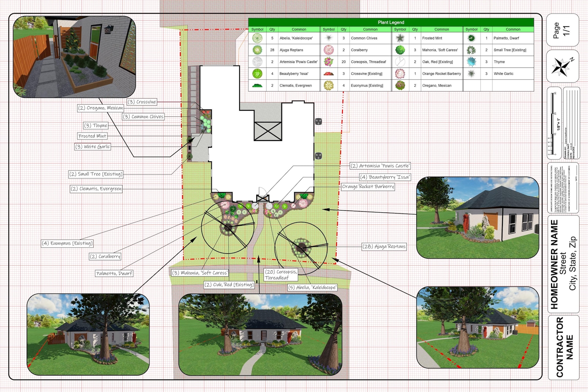The height and width of the screenshot is (392, 588).
Task: Select the "(3) White Garlic" callout label
Action: point(93,147)
